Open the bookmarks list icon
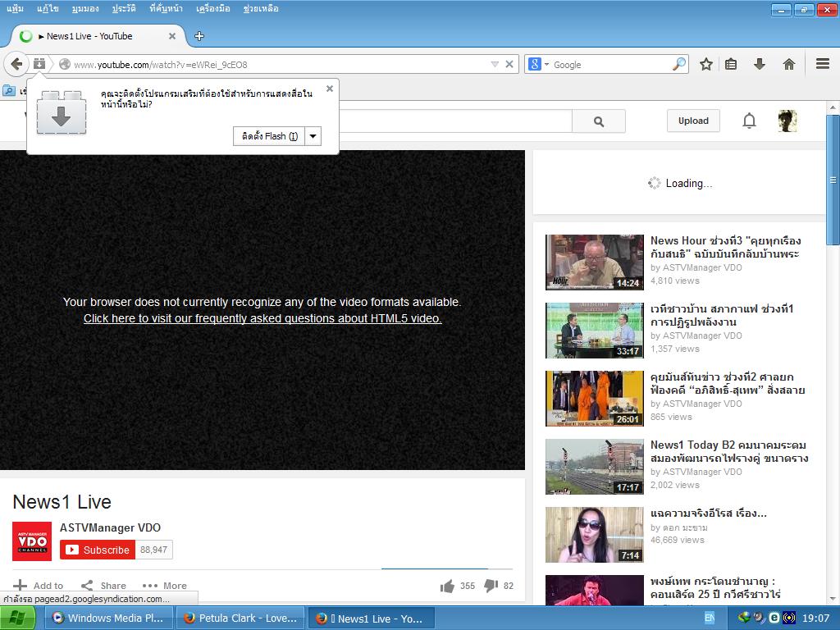This screenshot has width=840, height=630. 731,64
